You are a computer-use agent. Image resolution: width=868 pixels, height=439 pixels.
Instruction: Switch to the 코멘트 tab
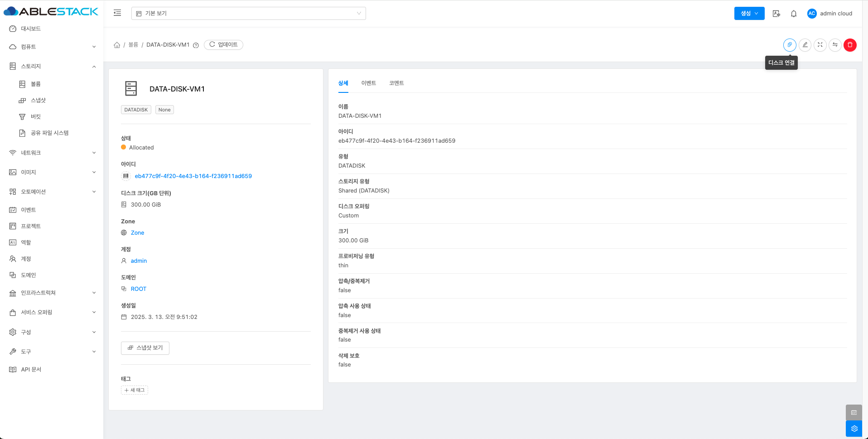396,83
